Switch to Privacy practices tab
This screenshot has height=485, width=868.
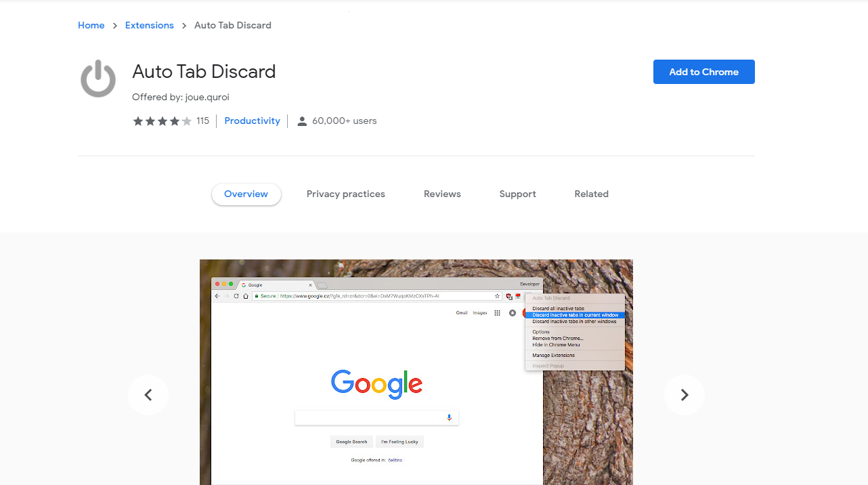pos(346,194)
